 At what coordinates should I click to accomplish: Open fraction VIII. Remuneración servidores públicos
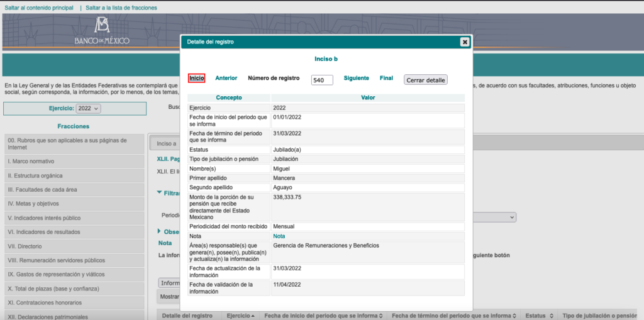(x=74, y=260)
